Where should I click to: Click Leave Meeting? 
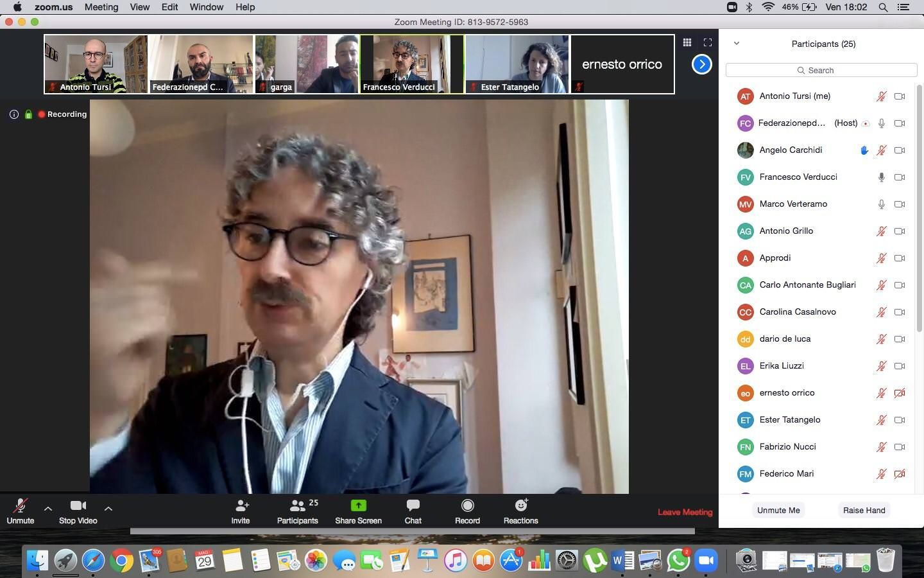click(685, 512)
